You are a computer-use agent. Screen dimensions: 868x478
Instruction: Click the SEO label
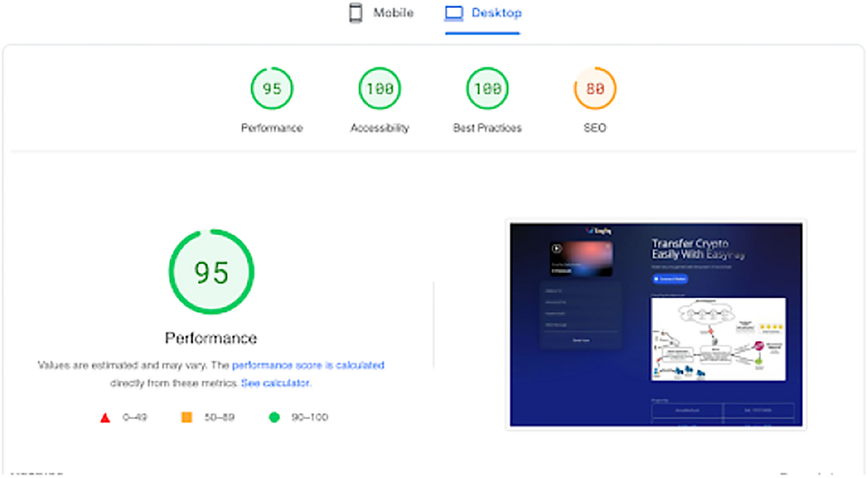595,128
